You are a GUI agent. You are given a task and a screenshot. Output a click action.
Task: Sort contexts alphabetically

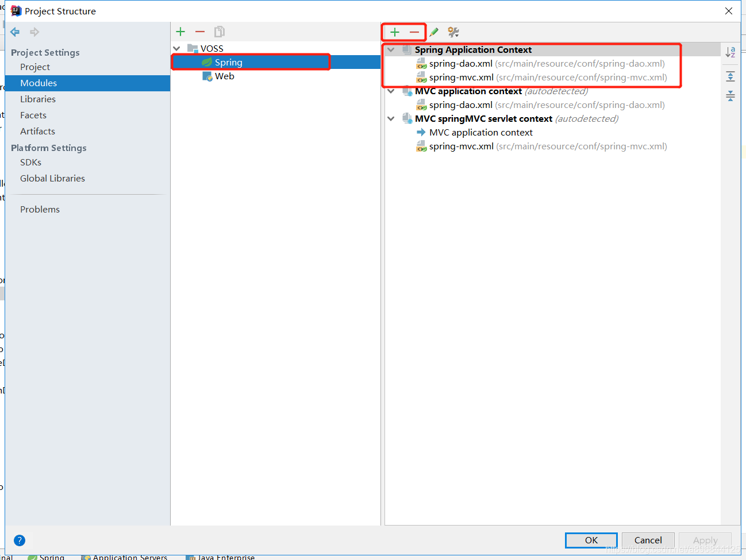pos(730,52)
